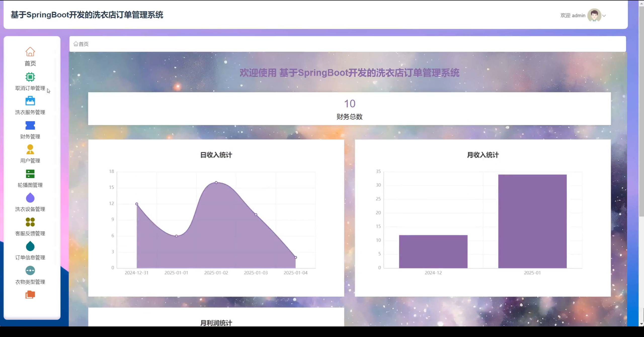
Task: Click the scrollbar up arrow
Action: [641, 3]
